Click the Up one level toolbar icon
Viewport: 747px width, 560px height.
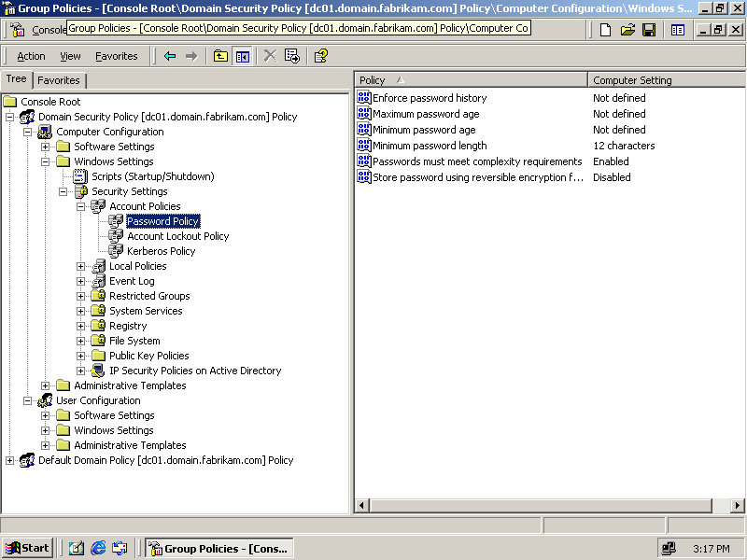point(220,56)
